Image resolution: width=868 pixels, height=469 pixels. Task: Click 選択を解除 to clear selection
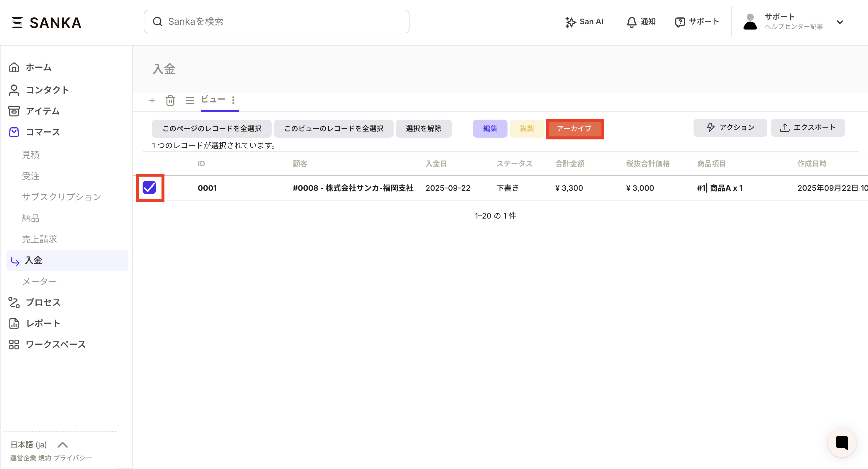point(423,128)
